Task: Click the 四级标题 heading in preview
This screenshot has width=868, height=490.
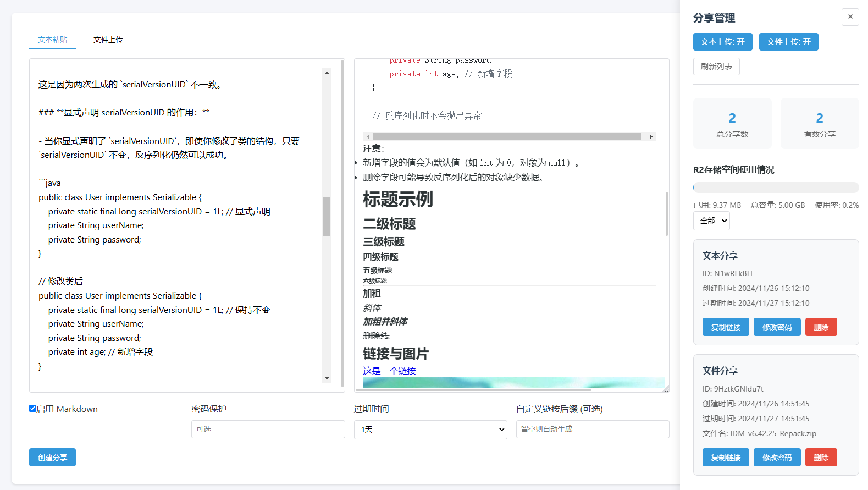Action: (380, 257)
